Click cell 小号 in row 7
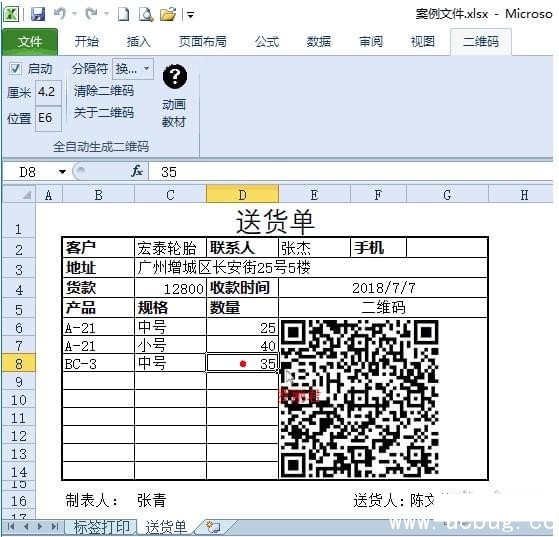 coord(170,345)
